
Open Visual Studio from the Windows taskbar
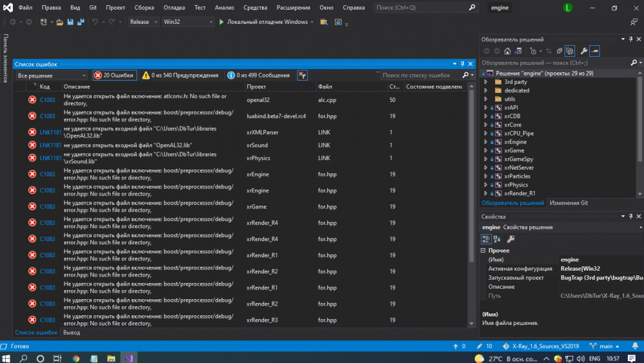tap(129, 358)
